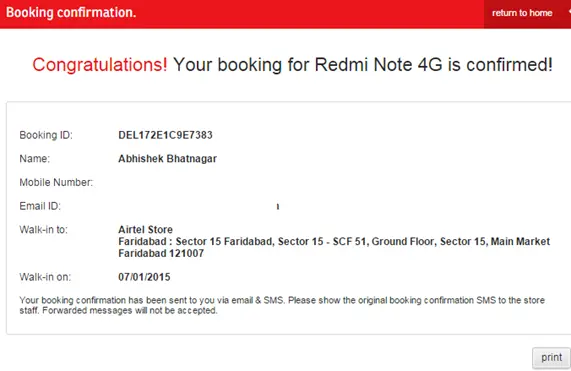Image resolution: width=571 pixels, height=371 pixels.
Task: Click the Redmi Note 4G confirmed heading
Action: click(x=292, y=65)
